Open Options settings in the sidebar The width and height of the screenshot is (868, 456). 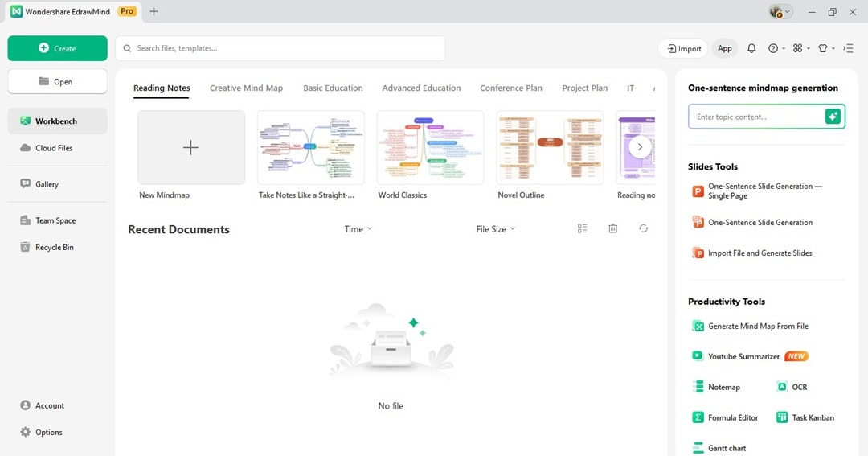tap(58, 432)
